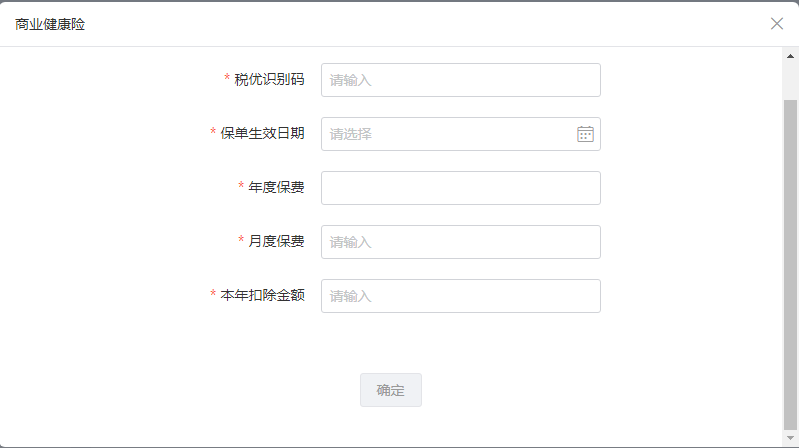Click the 确定 button
Screen dimensions: 799x448
click(x=391, y=390)
